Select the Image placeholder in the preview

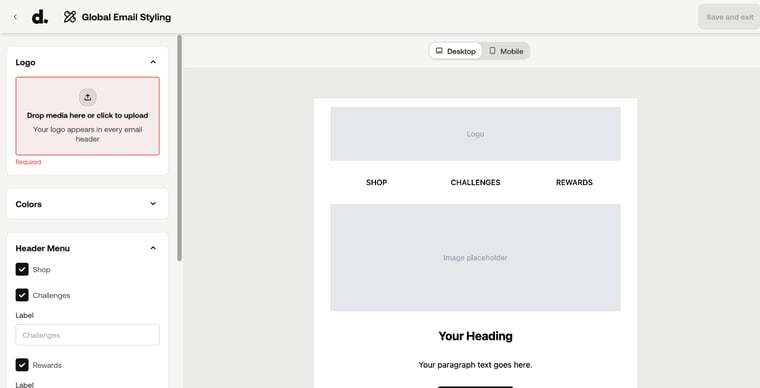point(475,258)
